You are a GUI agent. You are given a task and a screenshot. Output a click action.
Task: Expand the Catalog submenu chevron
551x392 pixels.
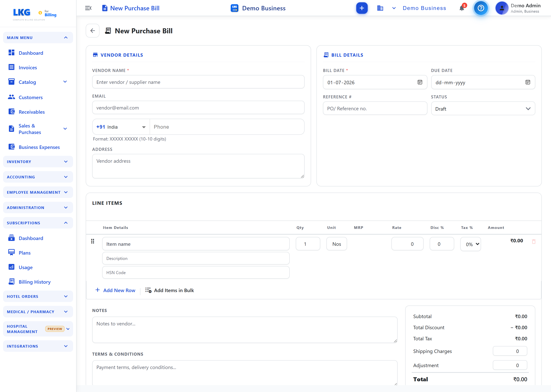tap(65, 82)
